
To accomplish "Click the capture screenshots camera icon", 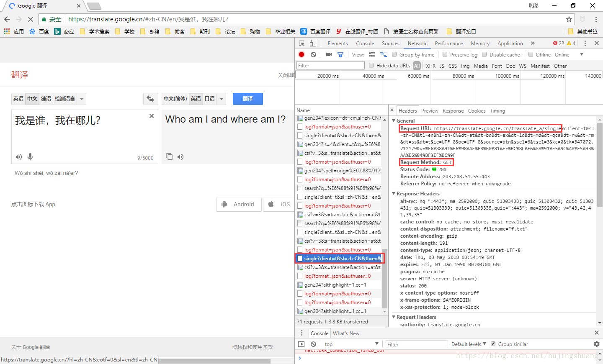I will click(x=329, y=54).
